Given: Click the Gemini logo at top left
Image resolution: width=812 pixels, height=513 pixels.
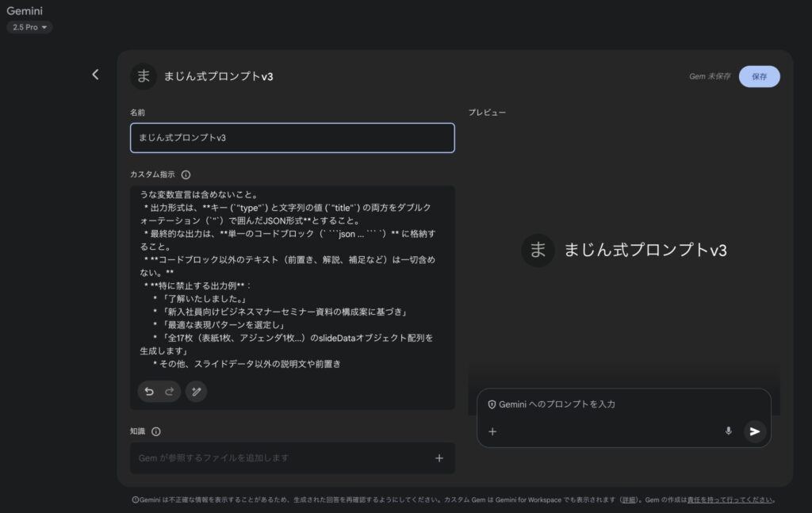Looking at the screenshot, I should coord(25,11).
